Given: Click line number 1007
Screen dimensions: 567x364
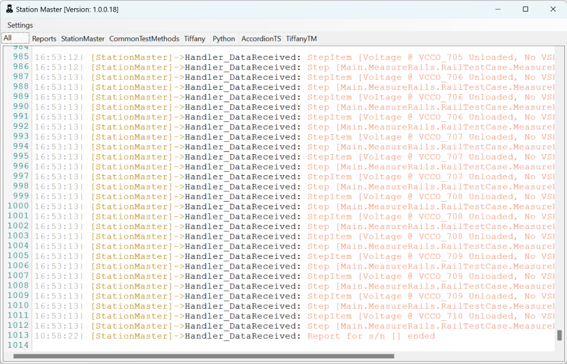Looking at the screenshot, I should (x=18, y=276).
